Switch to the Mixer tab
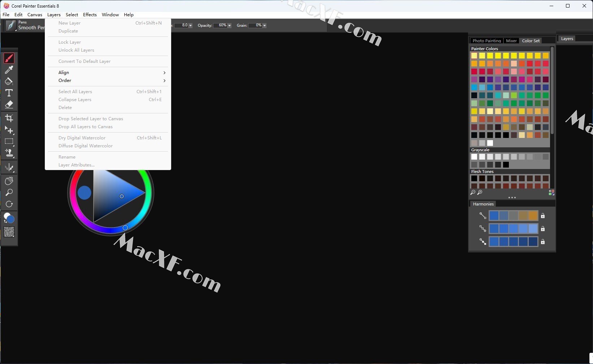Viewport: 593px width, 364px height. pos(511,41)
